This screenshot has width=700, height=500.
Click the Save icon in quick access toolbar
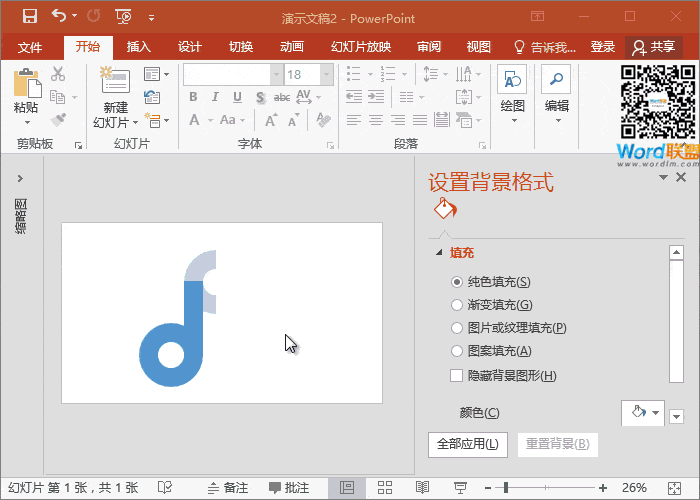point(30,17)
